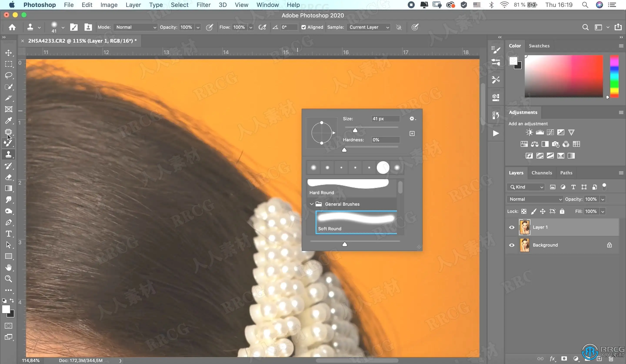
Task: Select the Zoom tool
Action: tap(8, 279)
